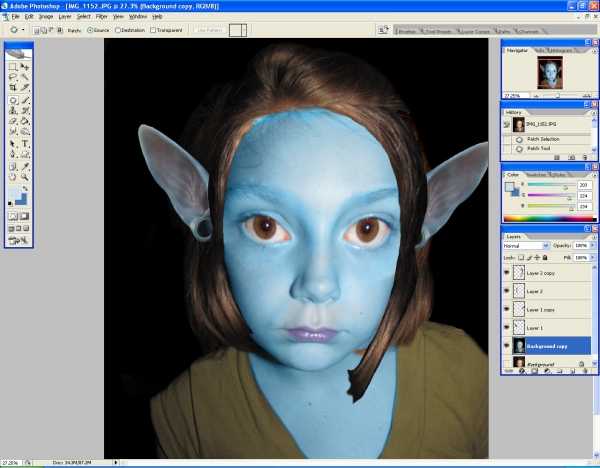The height and width of the screenshot is (468, 600).
Task: Select the Lasso tool
Action: pos(13,77)
